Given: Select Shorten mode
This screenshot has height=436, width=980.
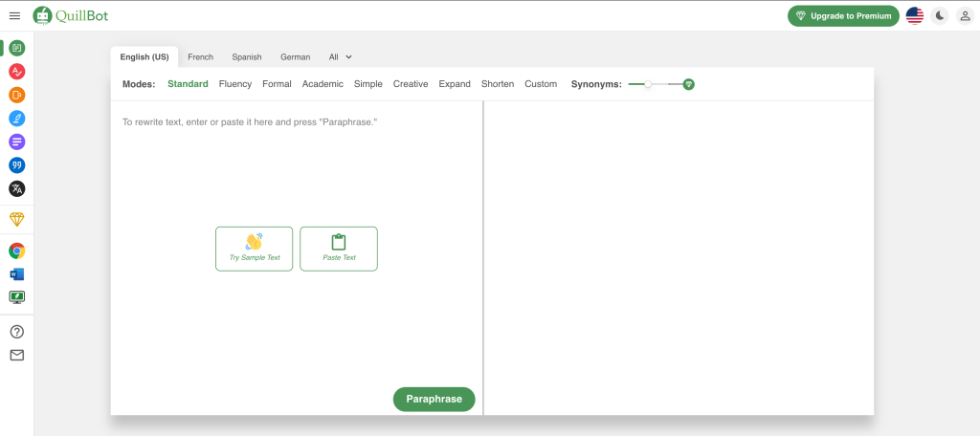Looking at the screenshot, I should (498, 84).
